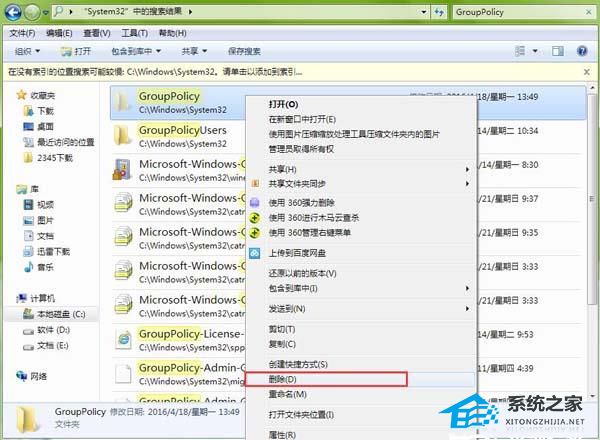Screen dimensions: 600x440
Task: Expand the 组织 toolbar dropdown
Action: pos(27,51)
